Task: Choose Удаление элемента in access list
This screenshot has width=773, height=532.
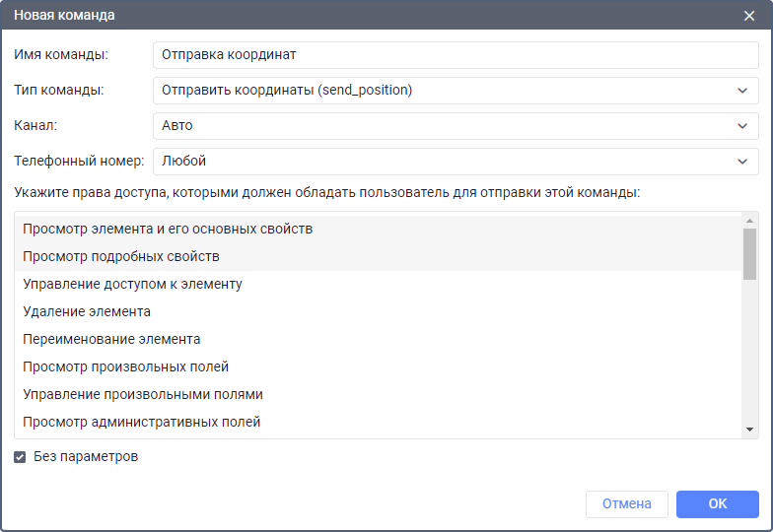Action: click(87, 311)
